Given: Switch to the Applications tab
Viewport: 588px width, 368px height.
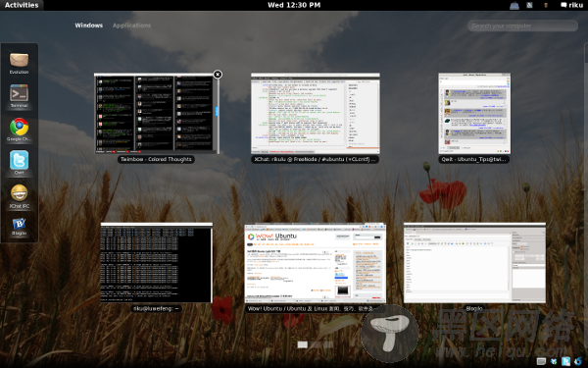Looking at the screenshot, I should (x=131, y=26).
